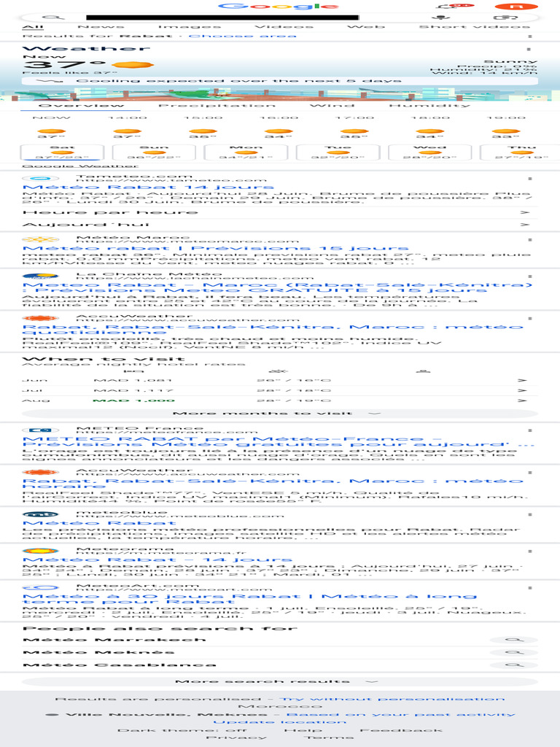Click the Google logo
The width and height of the screenshot is (560, 747).
(279, 6)
